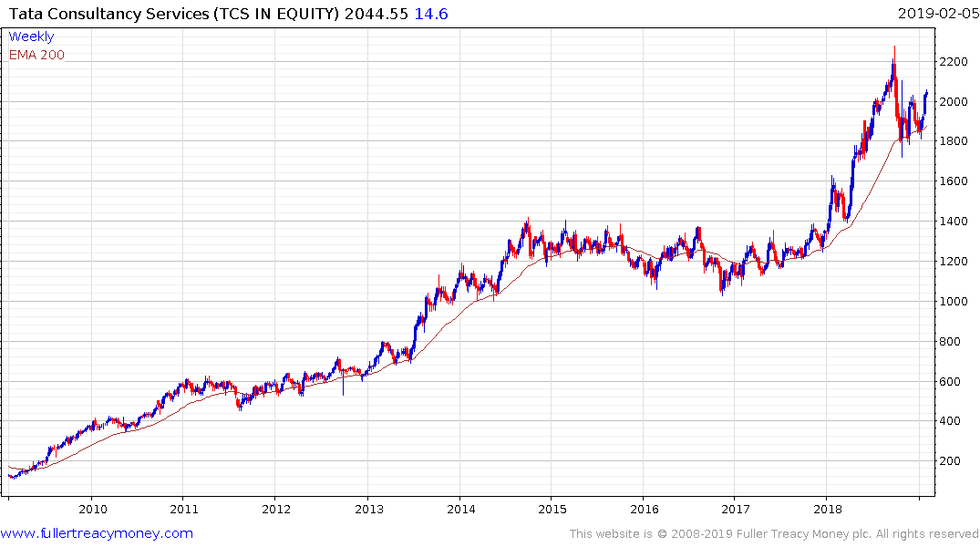Screen dimensions: 980x547
Task: Click the 200 price axis label
Action: [x=951, y=460]
